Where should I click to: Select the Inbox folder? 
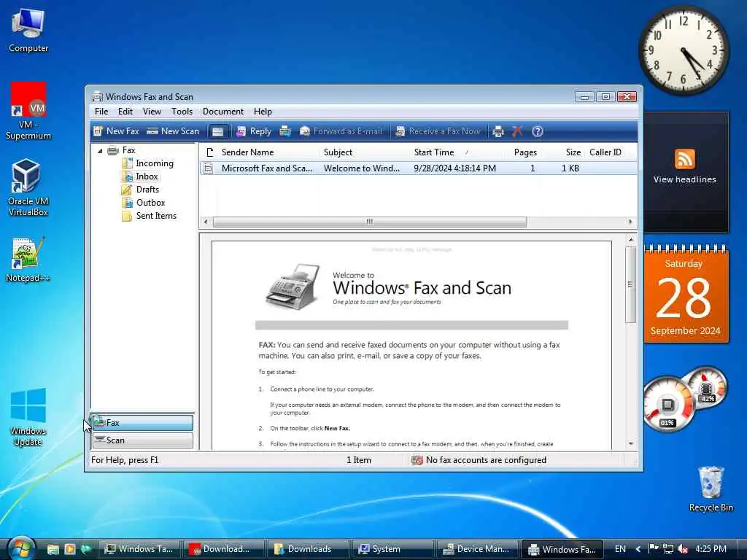point(141,176)
